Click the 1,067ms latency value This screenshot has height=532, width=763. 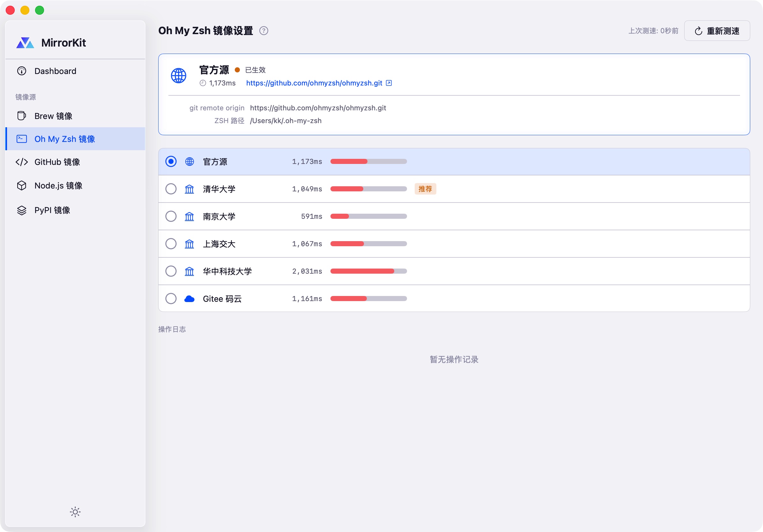[x=307, y=244]
